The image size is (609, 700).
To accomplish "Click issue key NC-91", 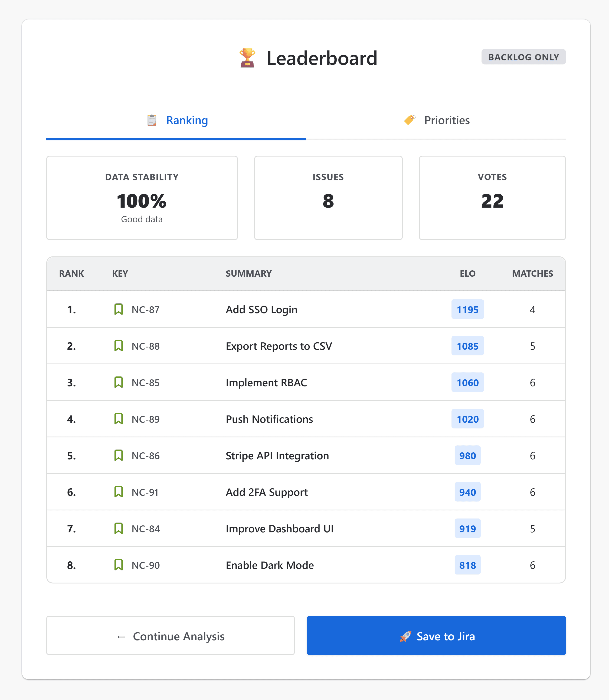I will [x=145, y=492].
